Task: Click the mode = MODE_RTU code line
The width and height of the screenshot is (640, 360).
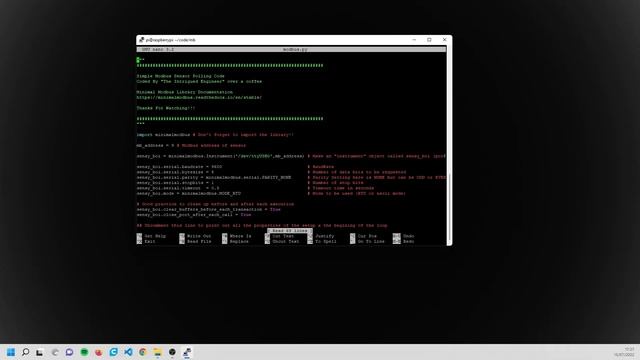Action: [x=189, y=193]
